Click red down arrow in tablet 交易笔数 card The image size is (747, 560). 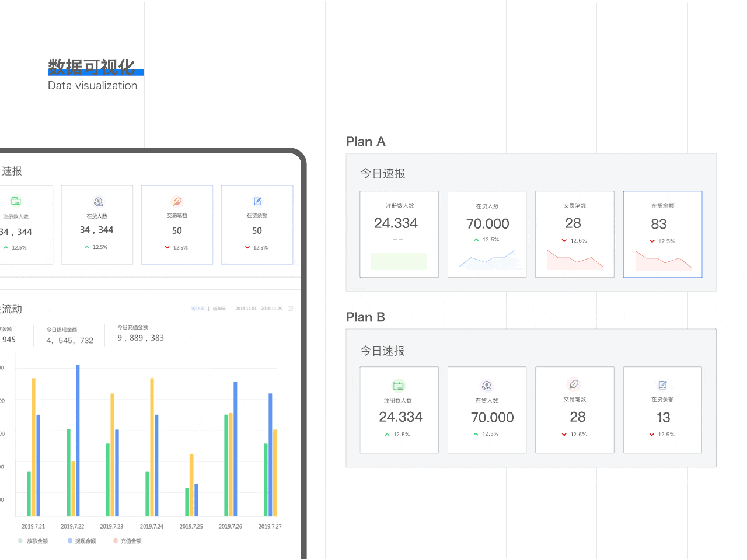(x=167, y=247)
